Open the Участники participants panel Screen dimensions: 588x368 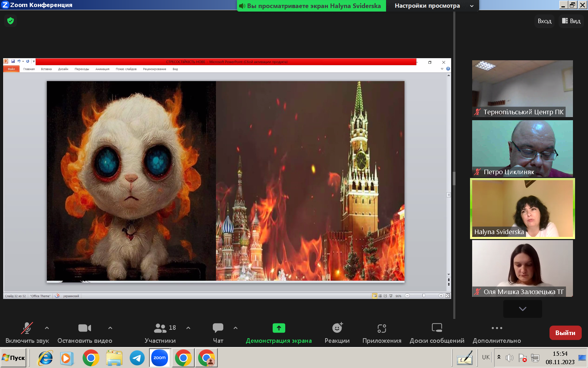coord(160,333)
